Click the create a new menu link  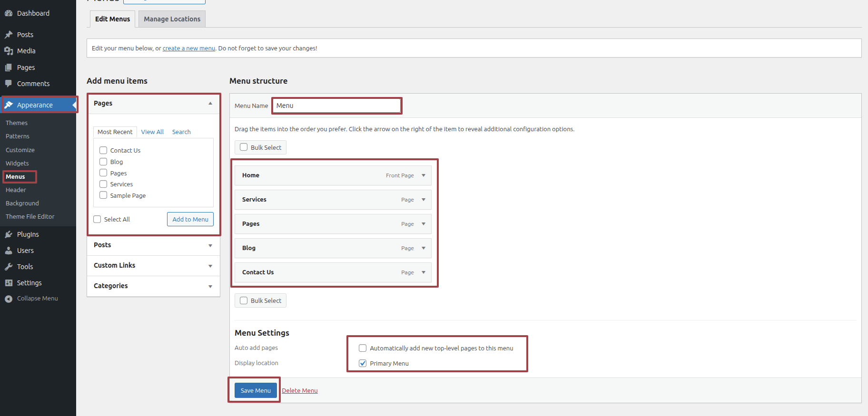pyautogui.click(x=189, y=48)
